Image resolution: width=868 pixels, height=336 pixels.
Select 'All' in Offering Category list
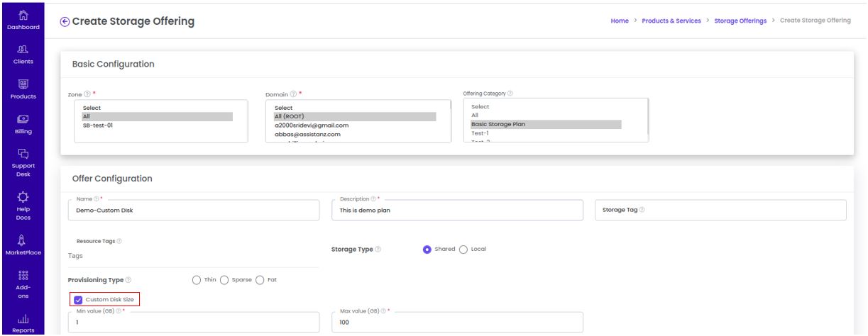coord(546,115)
